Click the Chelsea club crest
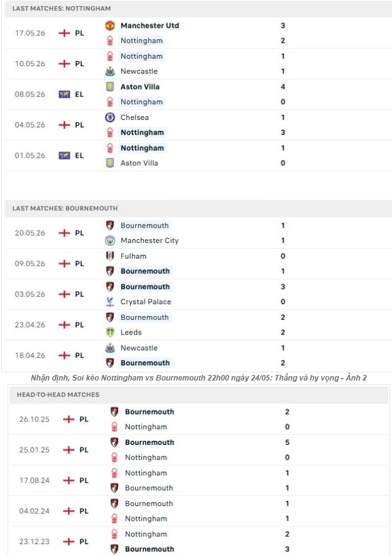The width and height of the screenshot is (392, 556). click(110, 117)
